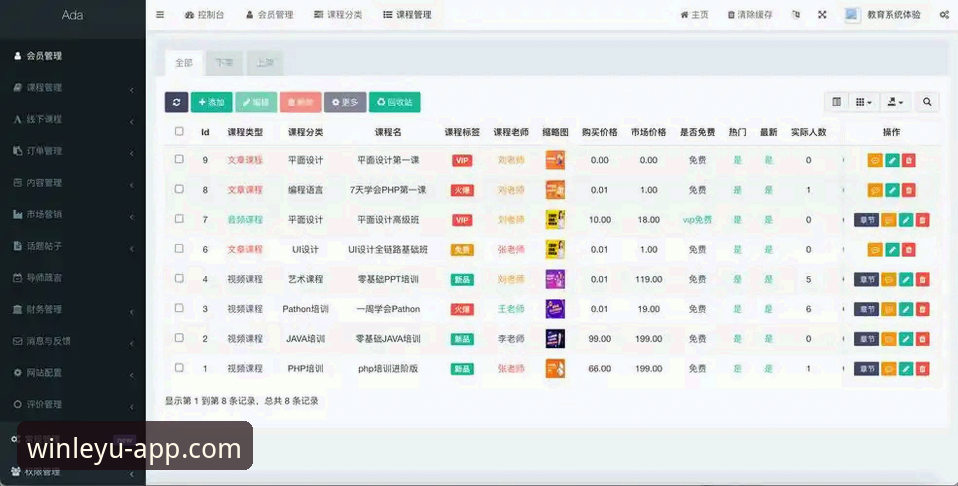Click the user avatar next to 教育系统体验
The width and height of the screenshot is (958, 486).
(x=852, y=15)
